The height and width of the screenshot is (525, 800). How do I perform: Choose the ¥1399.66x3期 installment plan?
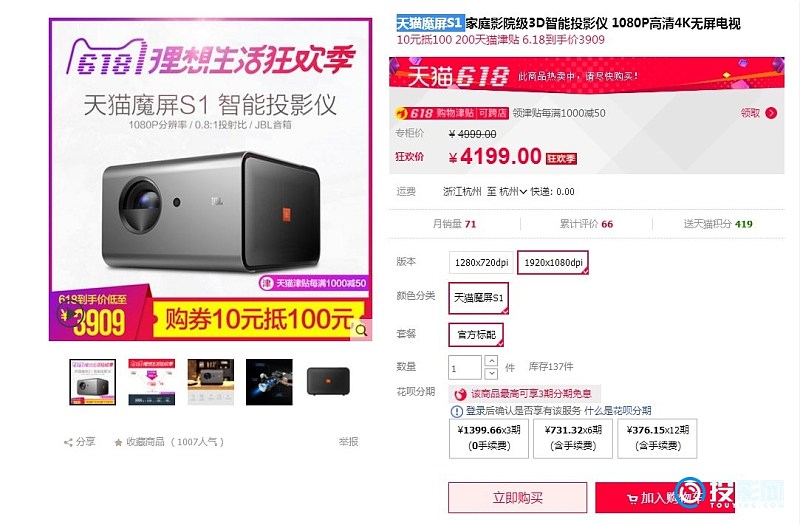489,438
